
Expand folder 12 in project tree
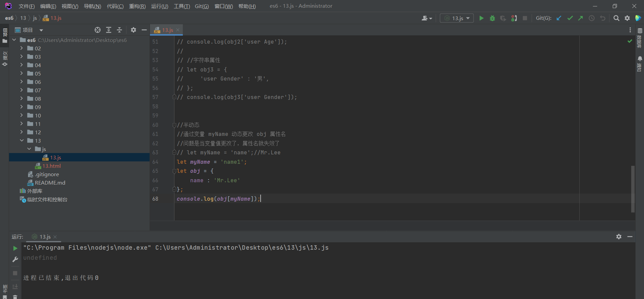tap(21, 132)
